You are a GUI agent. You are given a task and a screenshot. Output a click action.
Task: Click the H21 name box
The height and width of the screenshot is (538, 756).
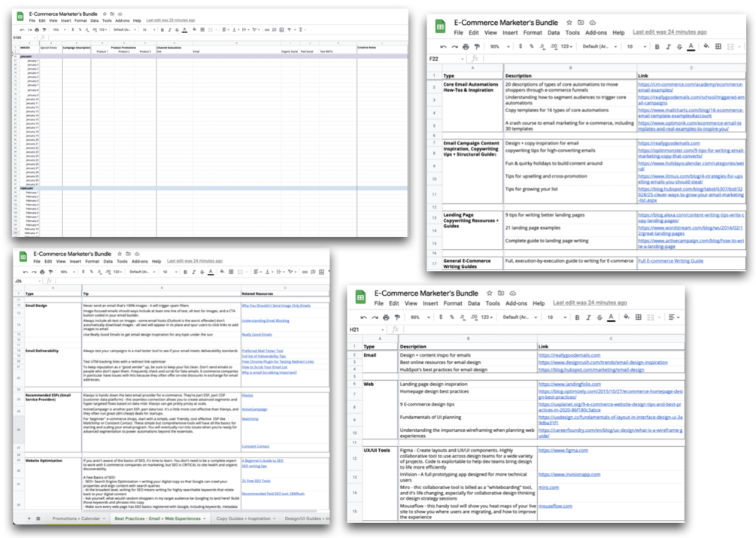pyautogui.click(x=367, y=330)
